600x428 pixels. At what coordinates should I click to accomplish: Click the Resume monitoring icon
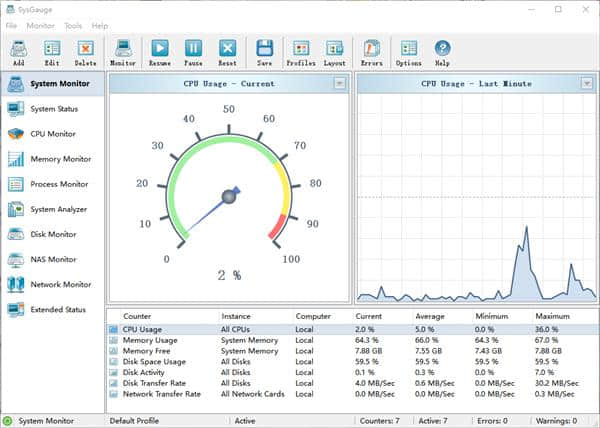pyautogui.click(x=160, y=50)
